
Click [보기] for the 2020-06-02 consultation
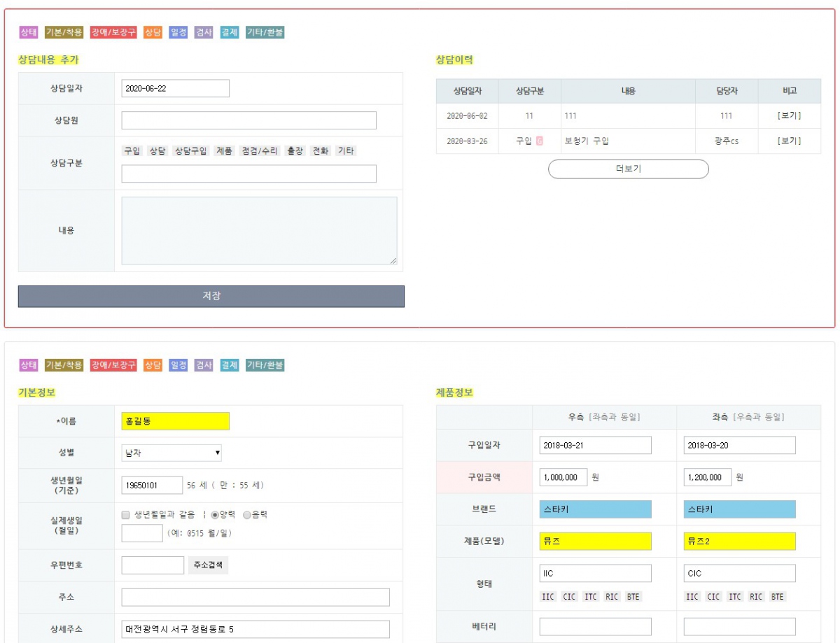coord(789,116)
